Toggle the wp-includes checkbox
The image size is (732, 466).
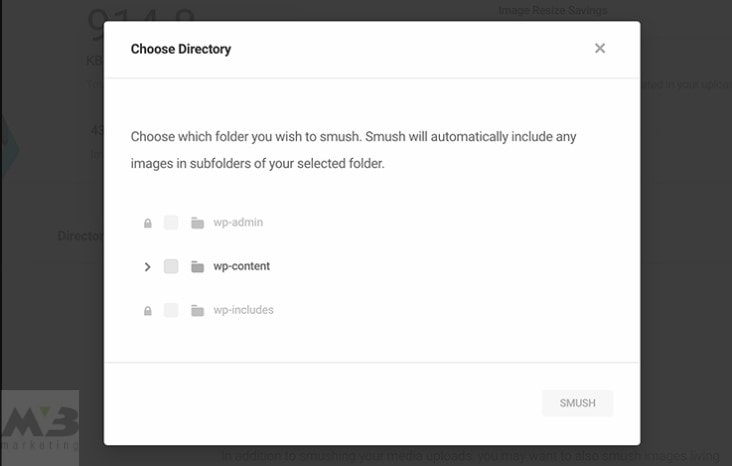(x=171, y=311)
